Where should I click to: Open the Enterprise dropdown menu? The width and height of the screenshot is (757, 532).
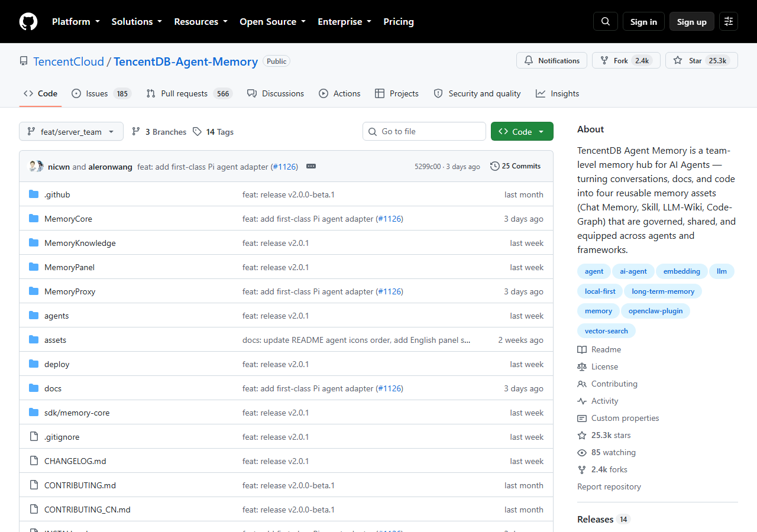345,21
